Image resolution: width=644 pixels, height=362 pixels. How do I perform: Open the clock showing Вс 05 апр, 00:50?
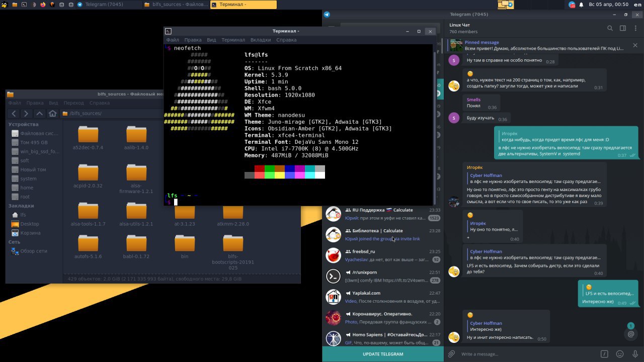[608, 5]
